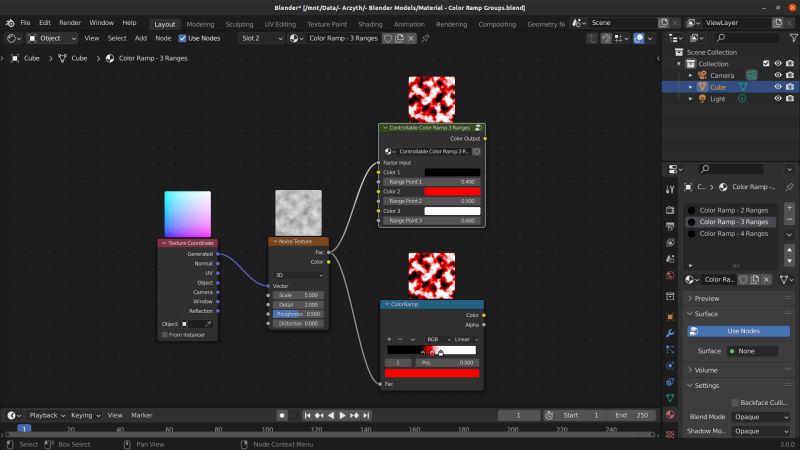The image size is (800, 450).
Task: Toggle the Use Nodes checkbox in node header
Action: click(x=182, y=38)
